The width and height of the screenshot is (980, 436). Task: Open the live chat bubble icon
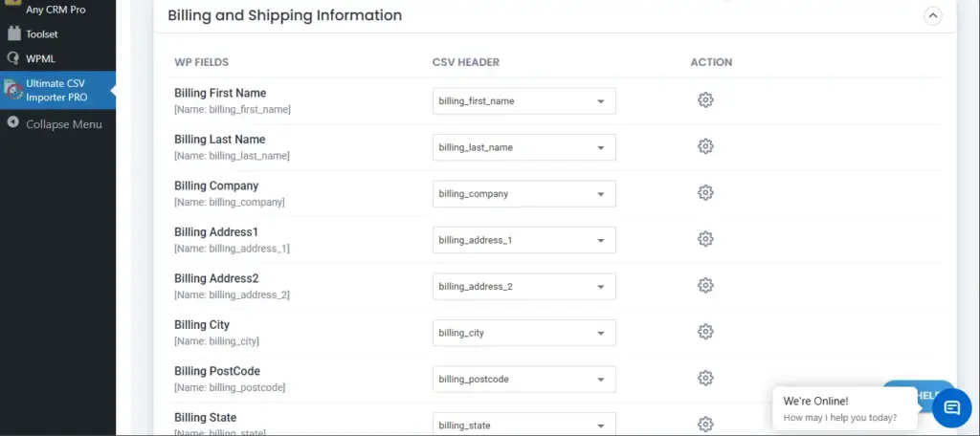(951, 408)
